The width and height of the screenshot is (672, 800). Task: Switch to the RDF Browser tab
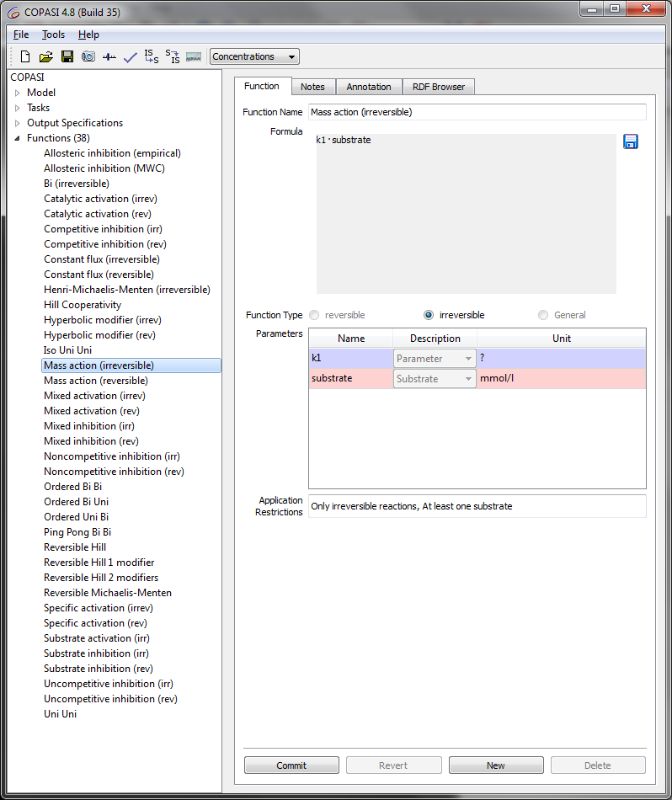439,87
